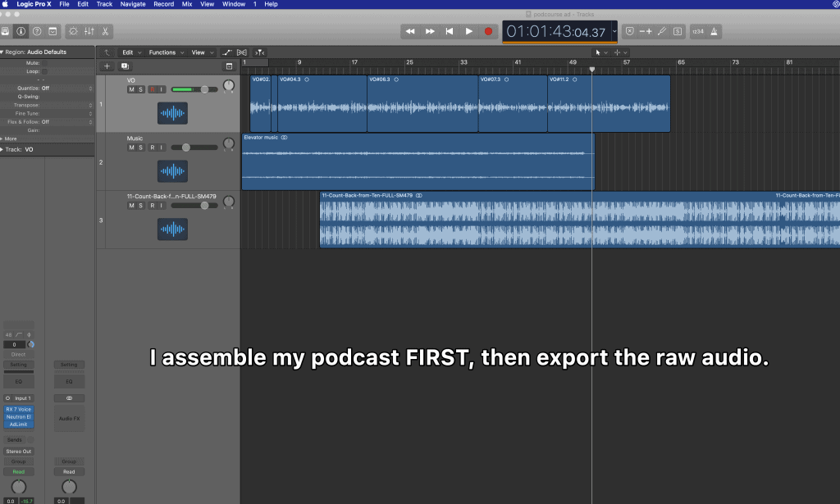This screenshot has height=504, width=840.
Task: Check the region Mute checkbox
Action: pos(44,63)
